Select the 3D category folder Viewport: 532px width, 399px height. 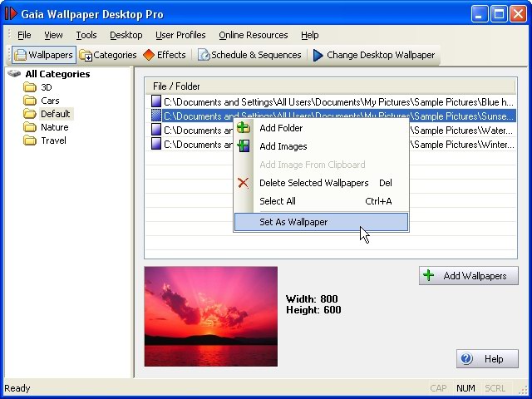37,87
